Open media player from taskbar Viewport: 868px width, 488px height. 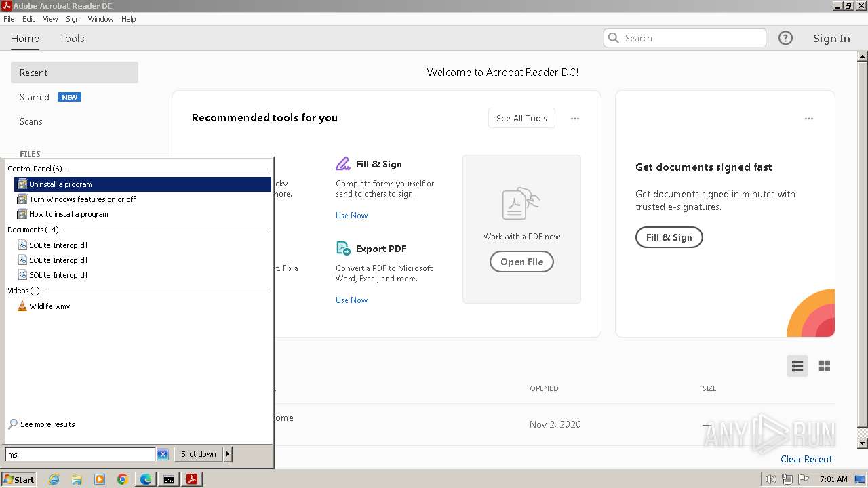click(x=100, y=479)
